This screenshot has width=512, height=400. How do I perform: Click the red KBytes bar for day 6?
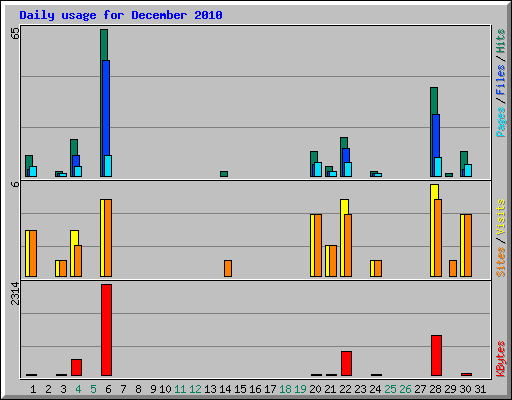106,330
